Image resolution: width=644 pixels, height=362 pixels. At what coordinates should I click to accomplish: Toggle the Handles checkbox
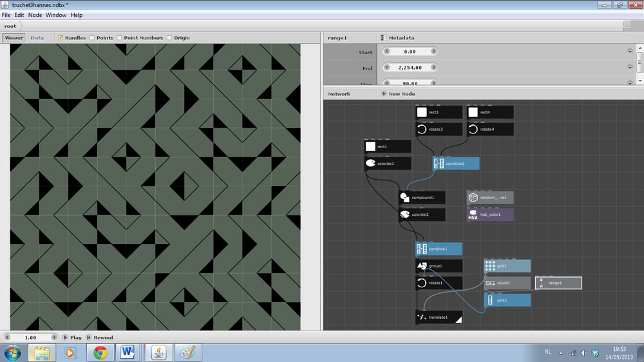tap(61, 38)
